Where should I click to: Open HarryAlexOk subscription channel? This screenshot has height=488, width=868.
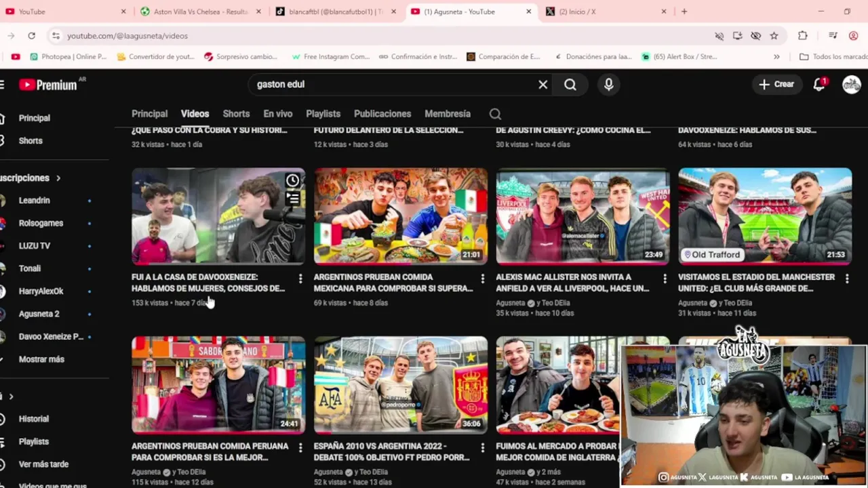point(41,291)
